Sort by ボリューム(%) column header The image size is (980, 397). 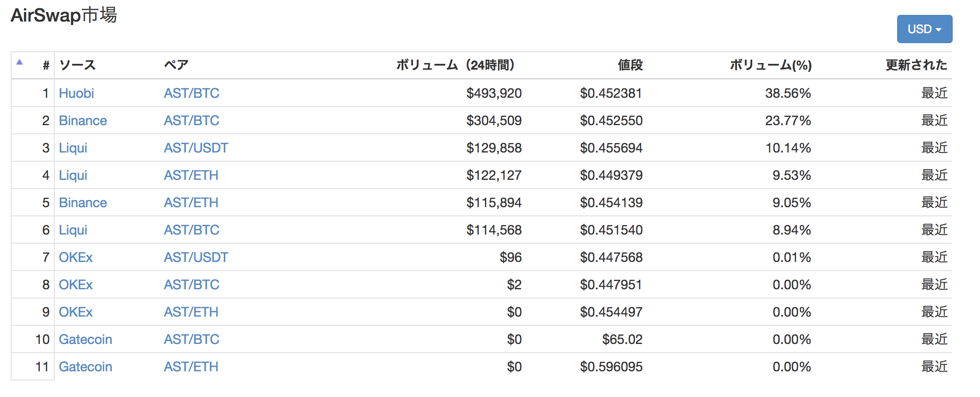point(770,65)
